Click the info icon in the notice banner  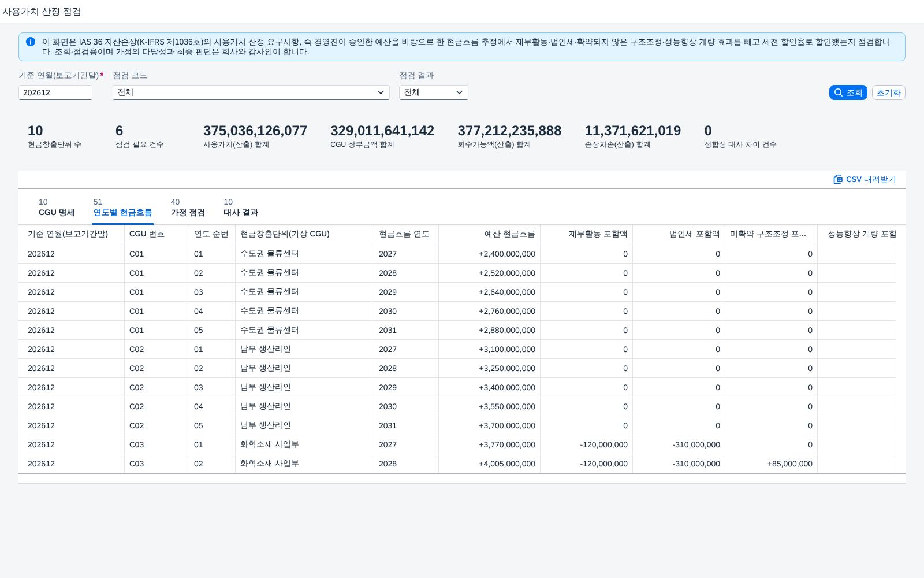pyautogui.click(x=31, y=42)
